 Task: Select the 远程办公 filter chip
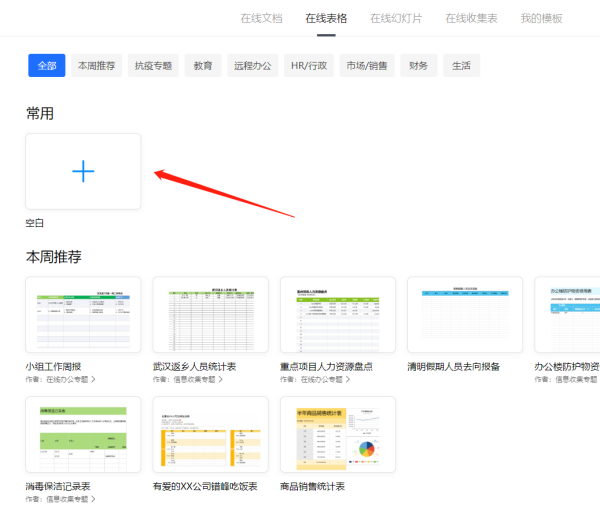tap(252, 66)
